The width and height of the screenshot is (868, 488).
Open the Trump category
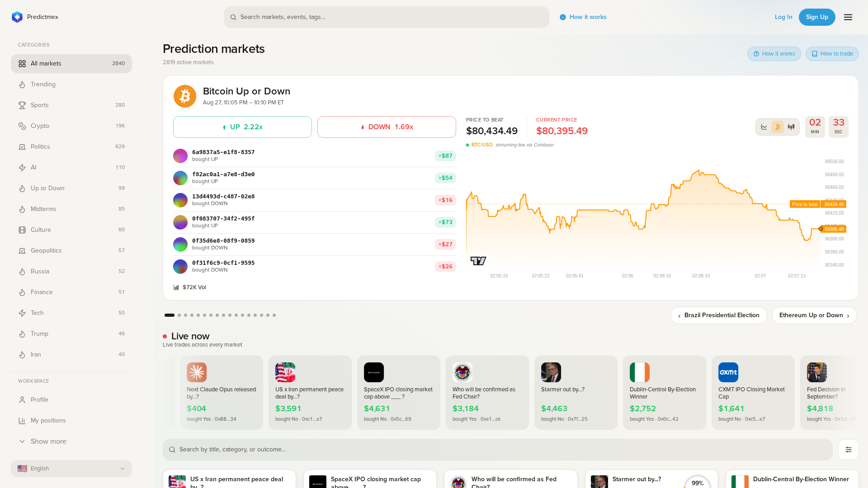tap(71, 334)
